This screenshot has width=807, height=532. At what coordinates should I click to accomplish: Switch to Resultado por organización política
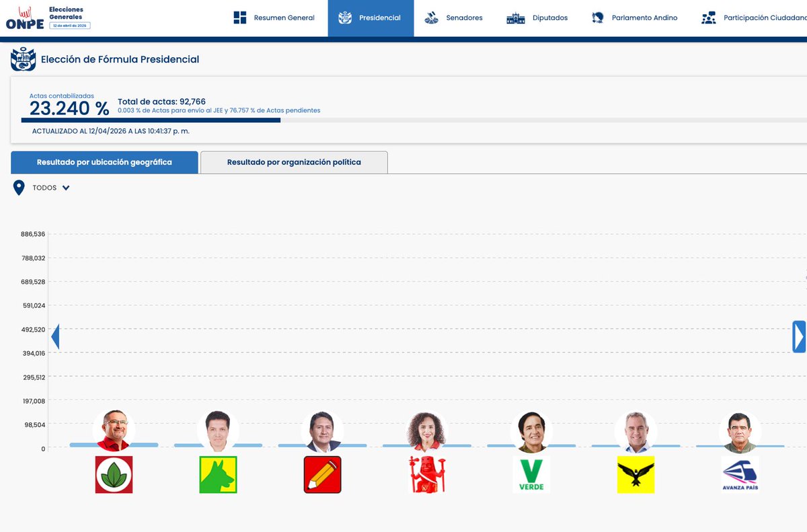294,162
